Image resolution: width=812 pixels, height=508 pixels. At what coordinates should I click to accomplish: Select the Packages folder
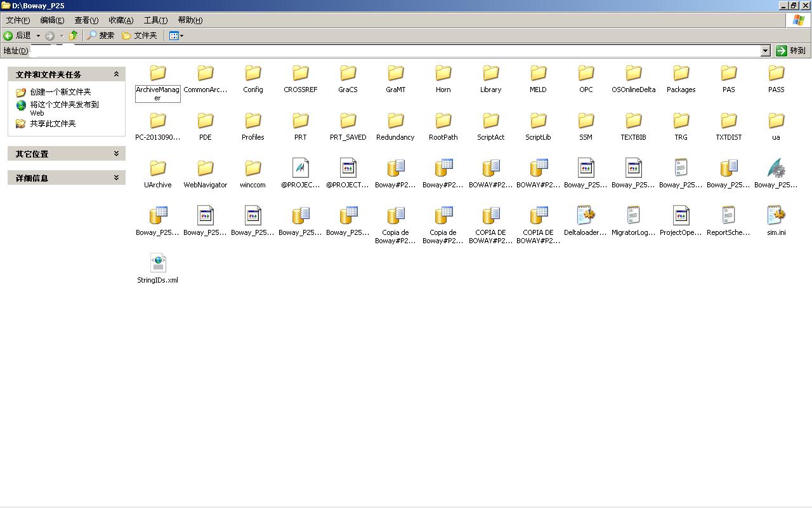[x=681, y=79]
